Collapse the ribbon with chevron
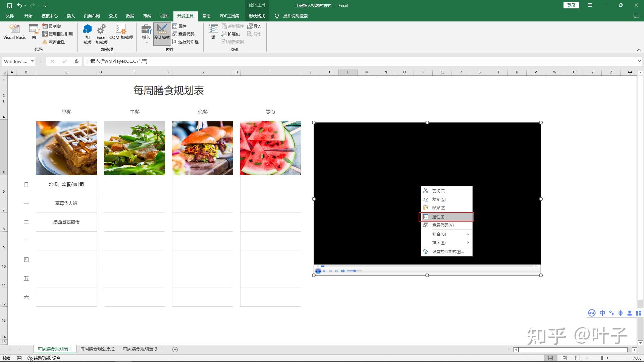Screen dimensions: 644x362 (638, 50)
